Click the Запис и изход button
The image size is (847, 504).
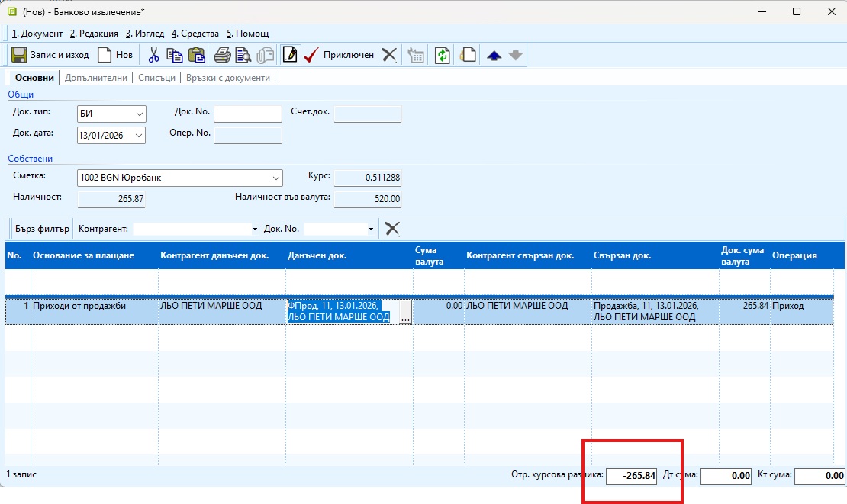tap(50, 55)
